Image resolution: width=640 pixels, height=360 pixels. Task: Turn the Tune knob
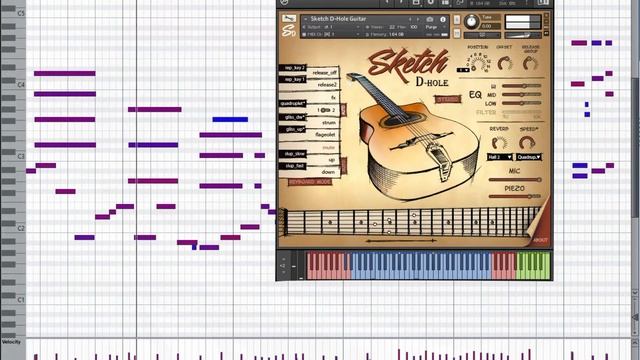471,22
